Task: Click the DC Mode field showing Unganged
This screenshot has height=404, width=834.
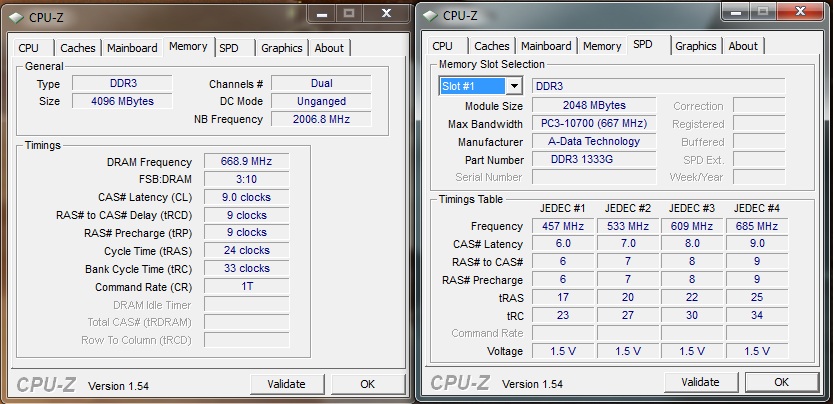Action: pyautogui.click(x=321, y=101)
